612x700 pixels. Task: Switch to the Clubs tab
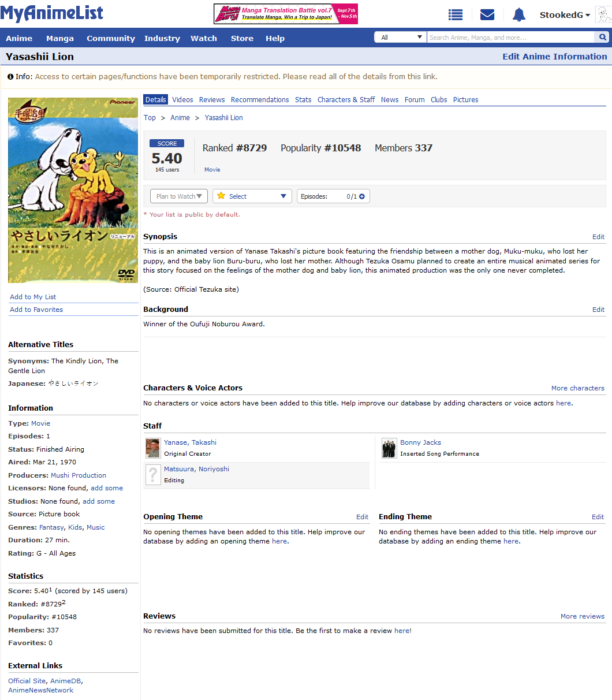[439, 100]
